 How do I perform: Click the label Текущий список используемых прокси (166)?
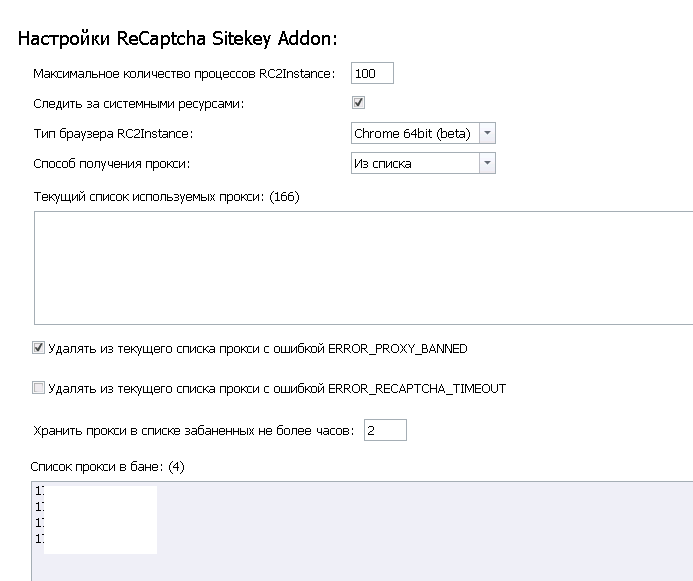(x=167, y=197)
